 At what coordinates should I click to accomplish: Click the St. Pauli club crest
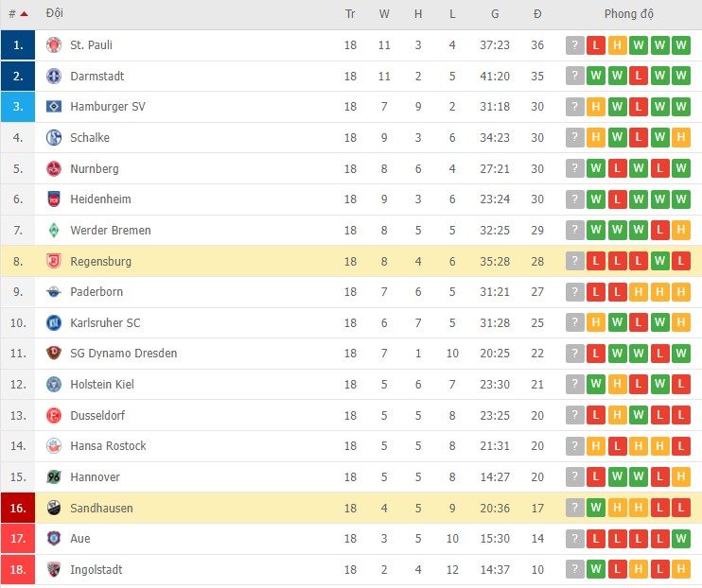[x=54, y=45]
